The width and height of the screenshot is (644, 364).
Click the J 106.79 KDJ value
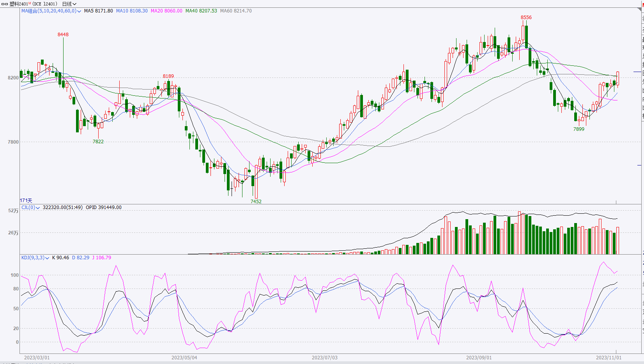[101, 258]
